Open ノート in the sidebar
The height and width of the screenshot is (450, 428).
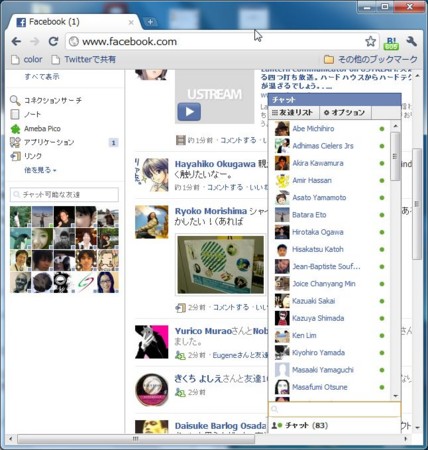pyautogui.click(x=26, y=115)
